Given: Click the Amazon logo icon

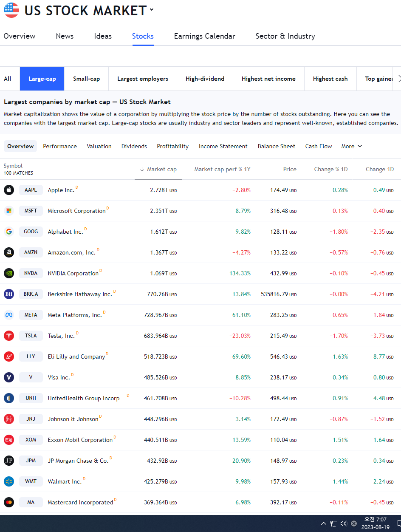Looking at the screenshot, I should coord(9,252).
